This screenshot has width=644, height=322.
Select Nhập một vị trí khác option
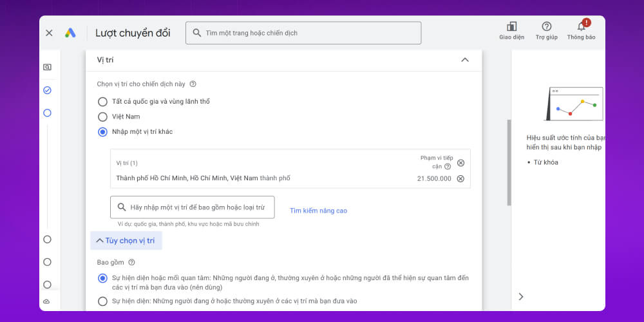point(102,132)
